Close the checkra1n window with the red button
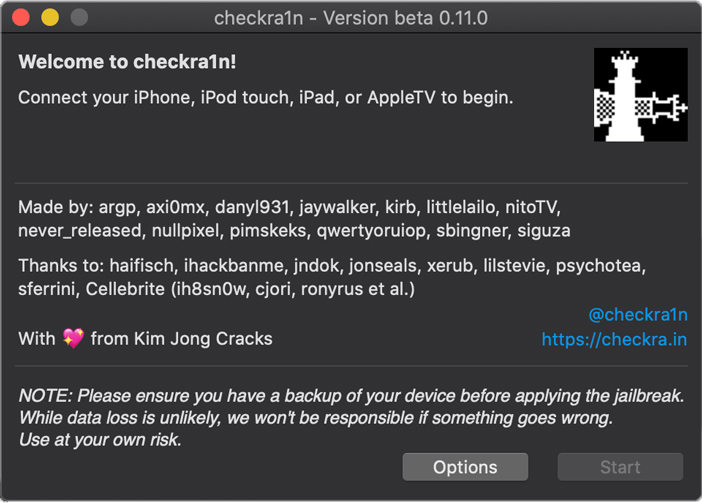Screen dimensions: 702x503 [23, 18]
